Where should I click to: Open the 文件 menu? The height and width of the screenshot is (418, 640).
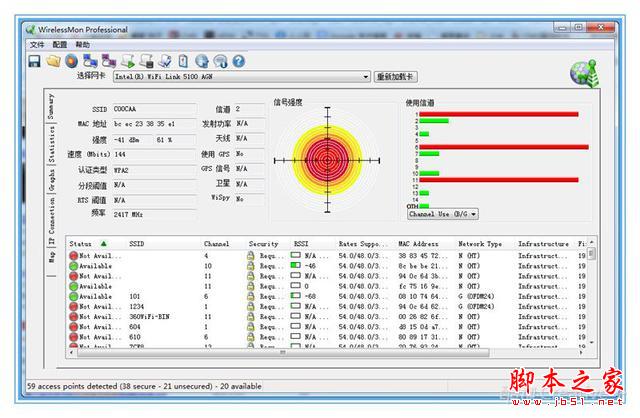[x=37, y=44]
